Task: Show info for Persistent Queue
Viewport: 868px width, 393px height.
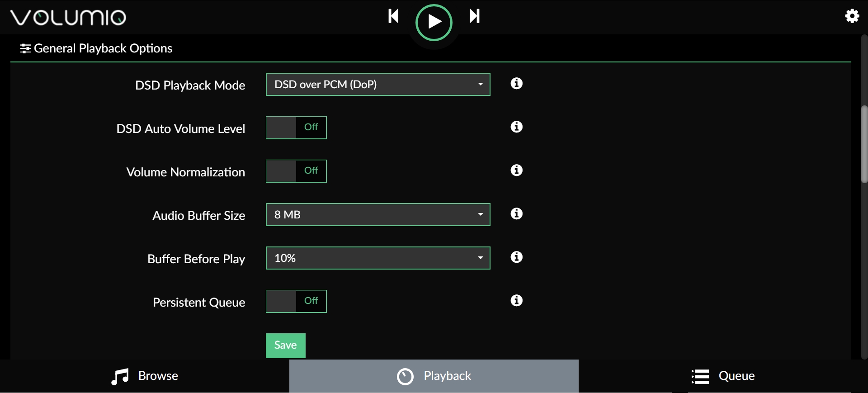Action: point(516,301)
